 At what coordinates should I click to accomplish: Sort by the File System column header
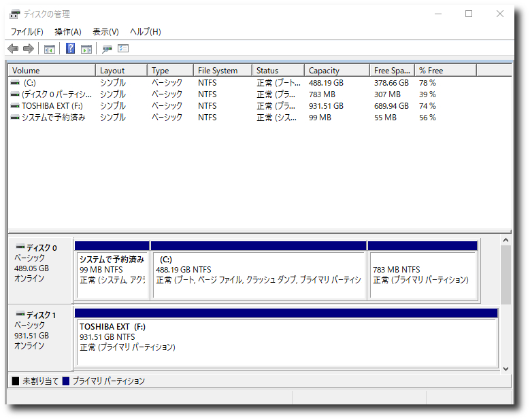[218, 71]
